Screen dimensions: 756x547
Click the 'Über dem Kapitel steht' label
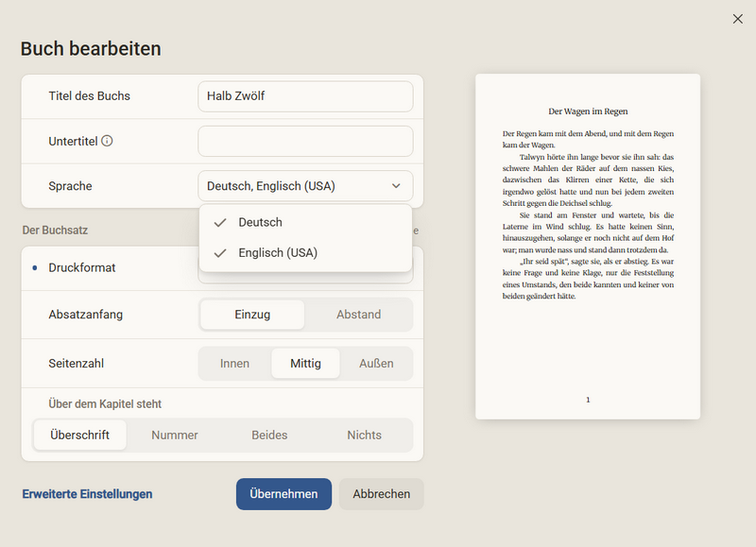105,403
